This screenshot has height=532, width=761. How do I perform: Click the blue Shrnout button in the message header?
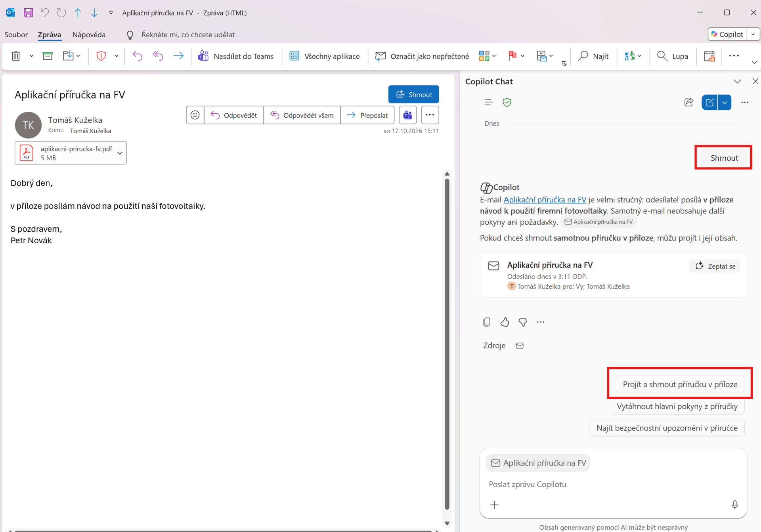[413, 94]
